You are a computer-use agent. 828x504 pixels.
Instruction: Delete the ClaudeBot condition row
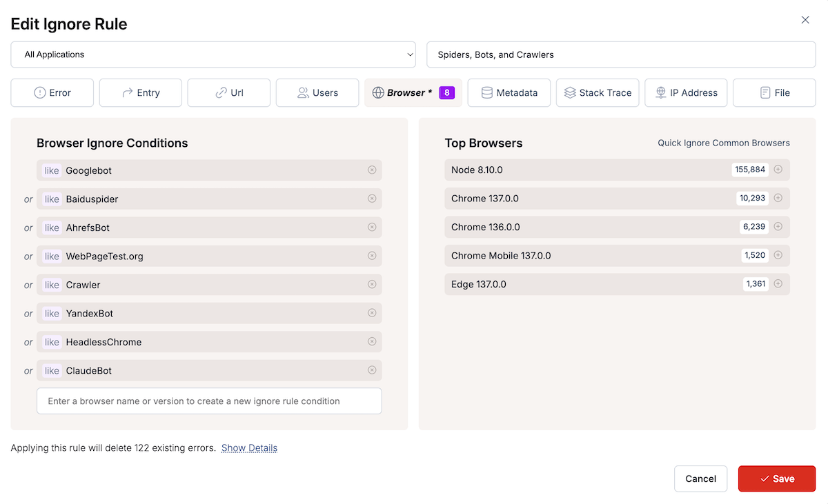[372, 370]
